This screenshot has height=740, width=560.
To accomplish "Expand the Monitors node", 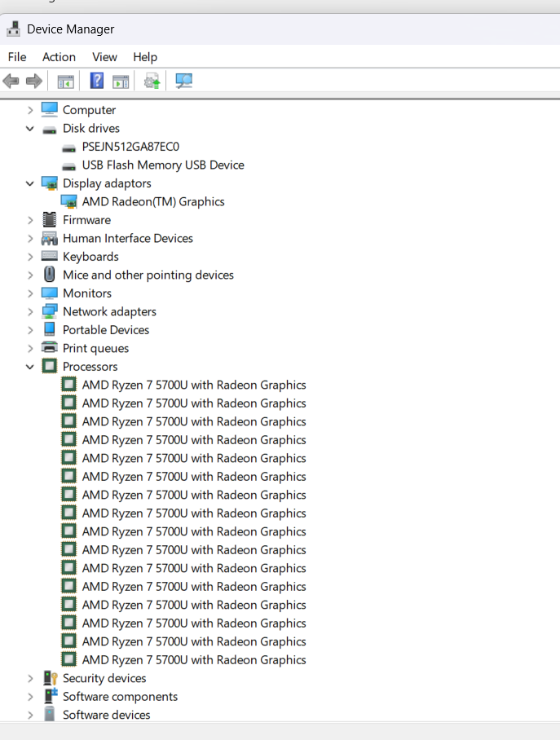I will (30, 293).
